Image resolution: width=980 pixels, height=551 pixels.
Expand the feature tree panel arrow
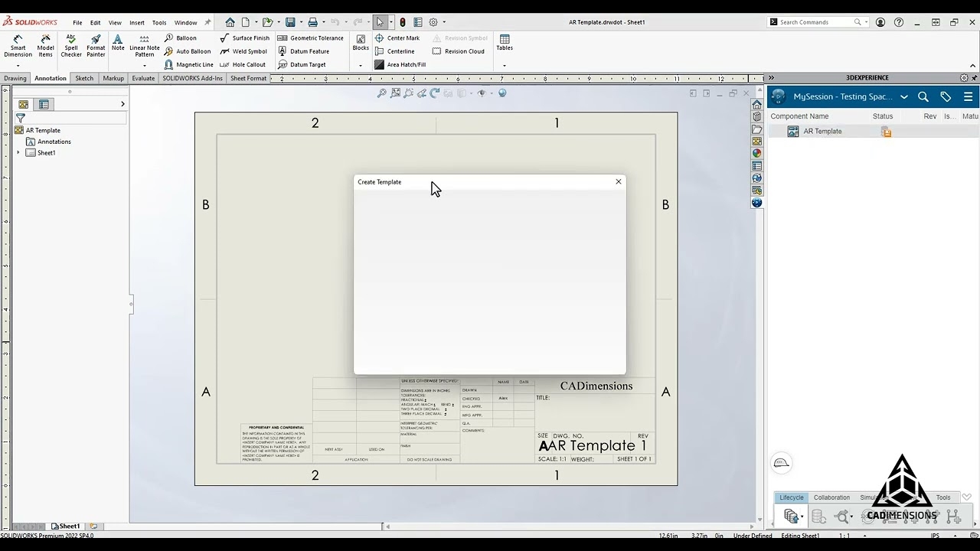tap(122, 104)
